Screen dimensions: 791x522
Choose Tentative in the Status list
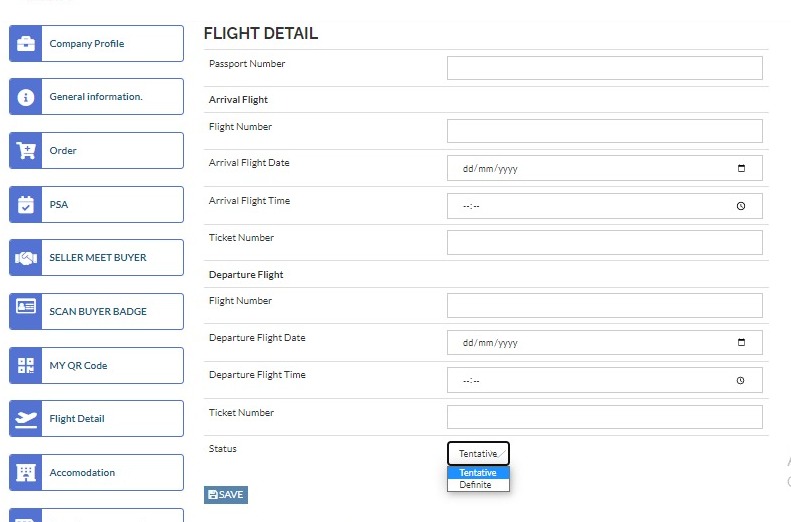tap(478, 473)
